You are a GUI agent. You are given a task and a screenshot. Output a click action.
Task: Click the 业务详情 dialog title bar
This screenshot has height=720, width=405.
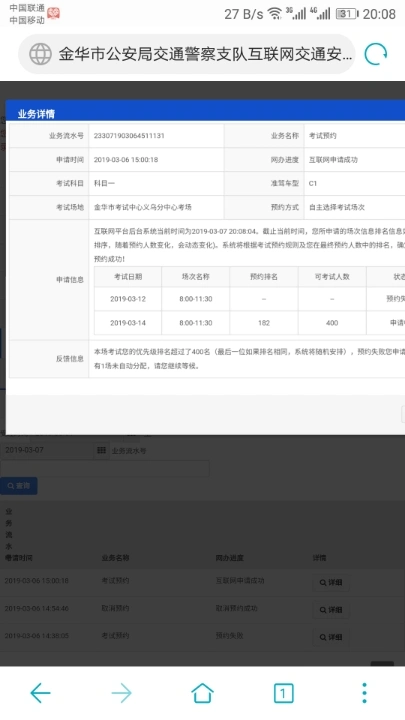[x=205, y=112]
